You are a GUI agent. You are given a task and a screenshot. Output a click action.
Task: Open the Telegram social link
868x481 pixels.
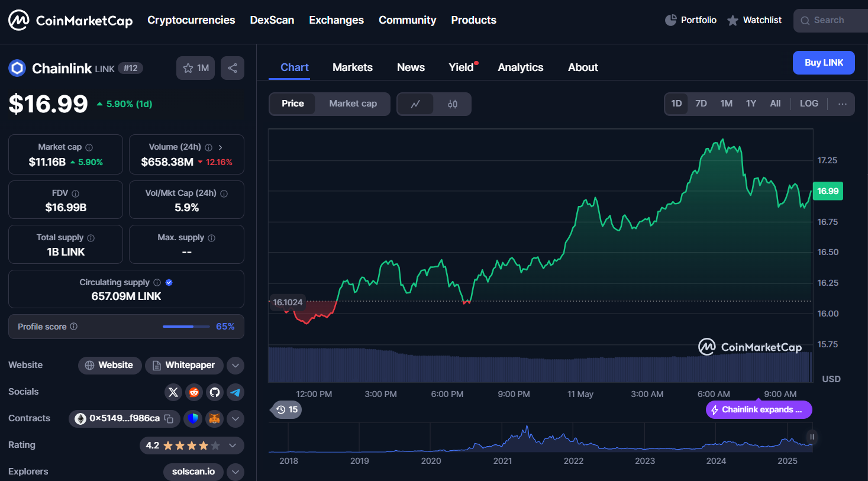(235, 392)
